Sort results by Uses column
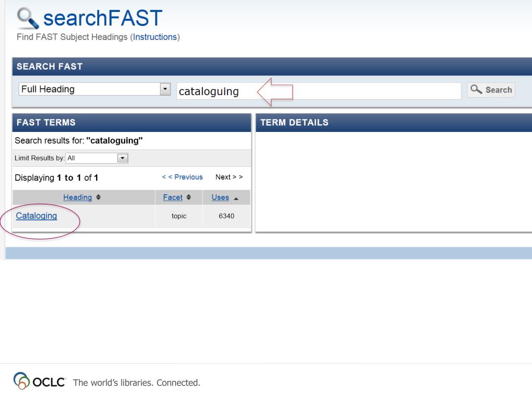Image resolution: width=532 pixels, height=399 pixels. (220, 197)
